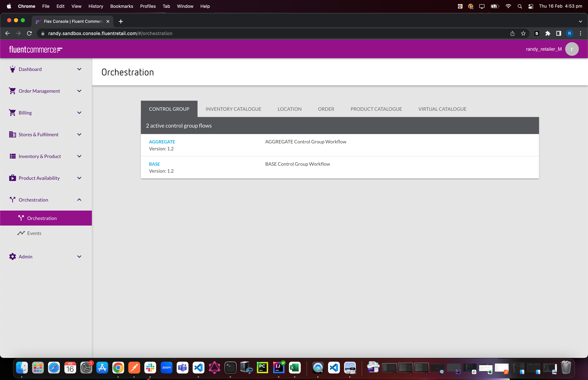
Task: Select Orchestration submenu item
Action: click(46, 218)
